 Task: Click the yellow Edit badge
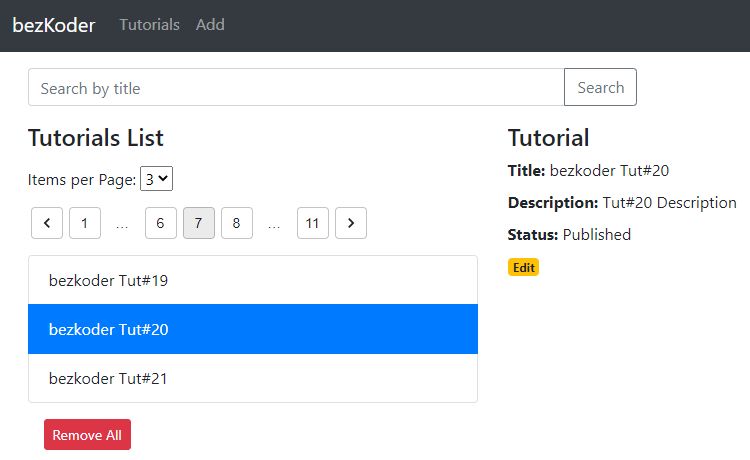pyautogui.click(x=523, y=267)
